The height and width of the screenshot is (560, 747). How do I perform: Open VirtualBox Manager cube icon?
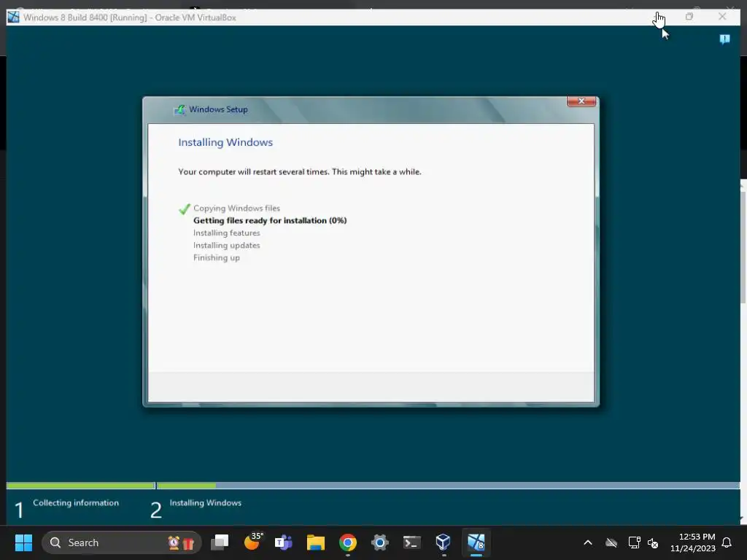(x=443, y=542)
